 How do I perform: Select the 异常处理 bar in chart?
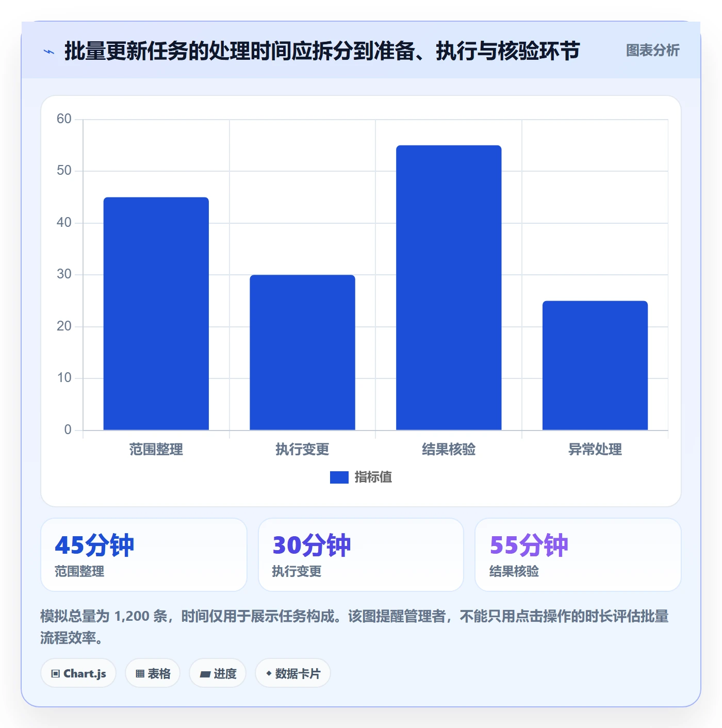click(595, 366)
